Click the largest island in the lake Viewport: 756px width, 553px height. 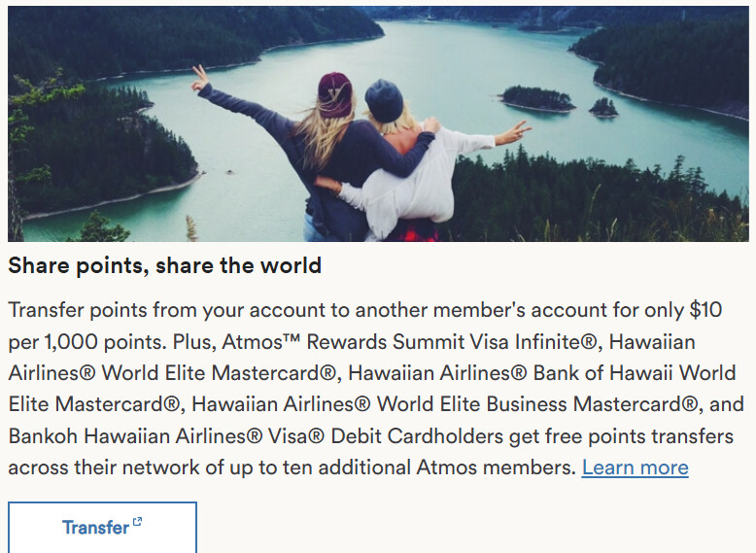pos(537,98)
